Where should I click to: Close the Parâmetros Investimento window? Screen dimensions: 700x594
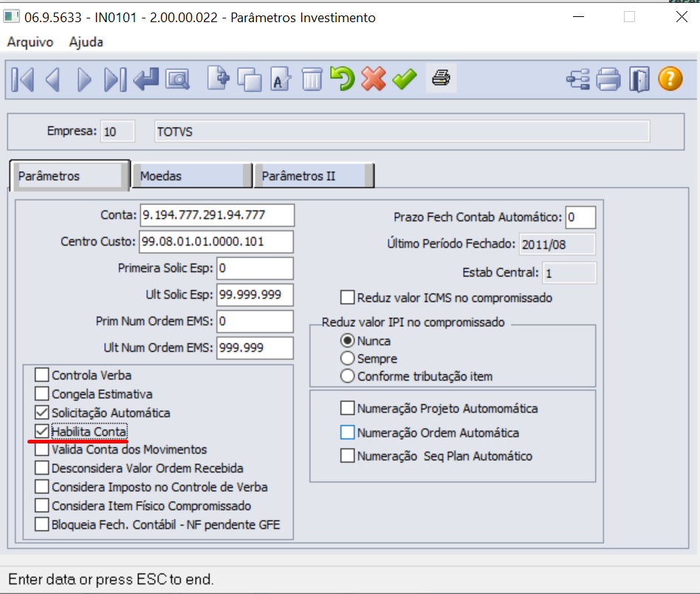[x=682, y=17]
